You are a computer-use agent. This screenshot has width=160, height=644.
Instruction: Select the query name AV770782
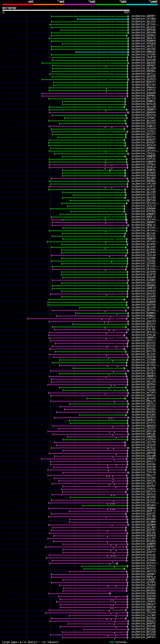(x=9, y=8)
